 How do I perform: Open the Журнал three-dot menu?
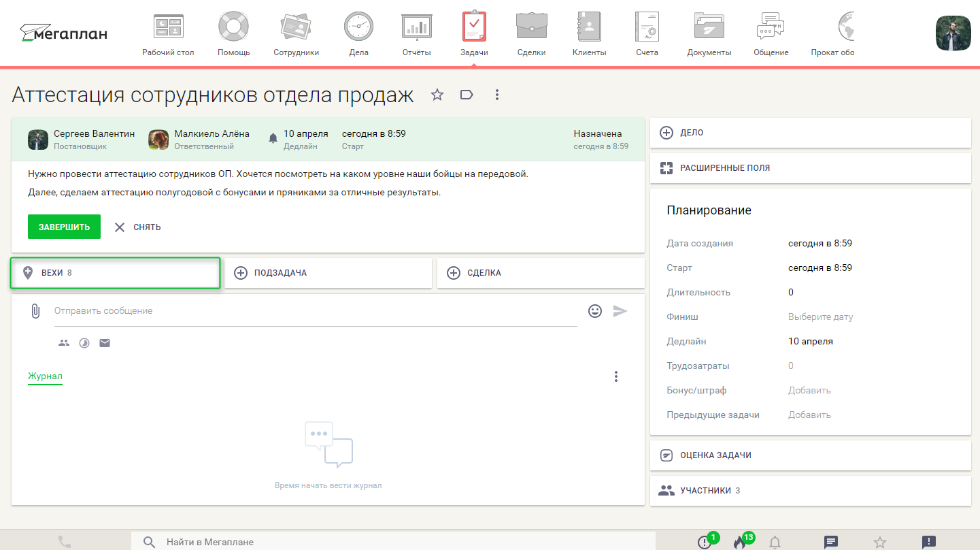pyautogui.click(x=616, y=376)
